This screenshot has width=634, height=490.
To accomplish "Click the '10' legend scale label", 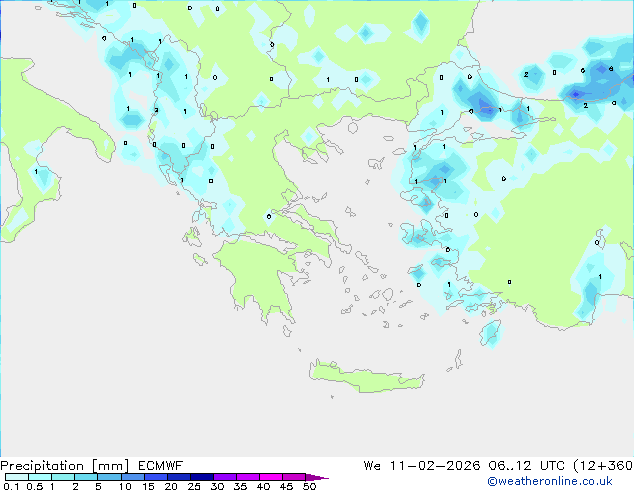I will click(125, 486).
